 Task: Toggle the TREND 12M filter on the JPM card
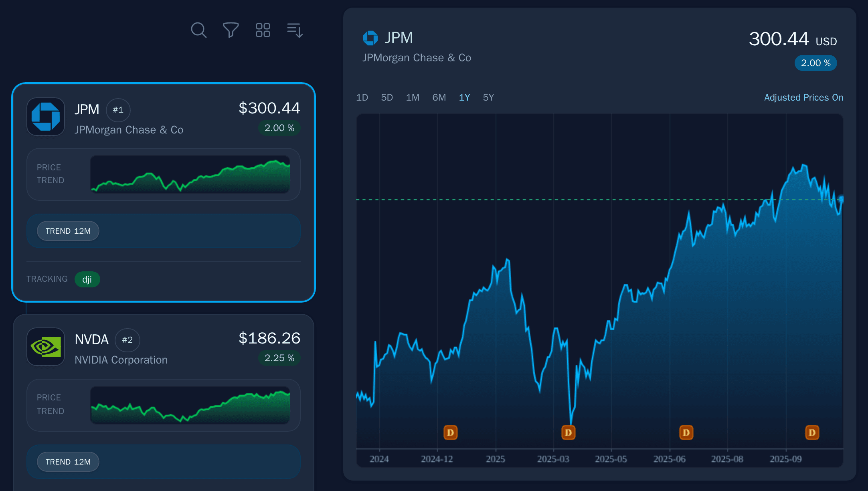tap(68, 231)
